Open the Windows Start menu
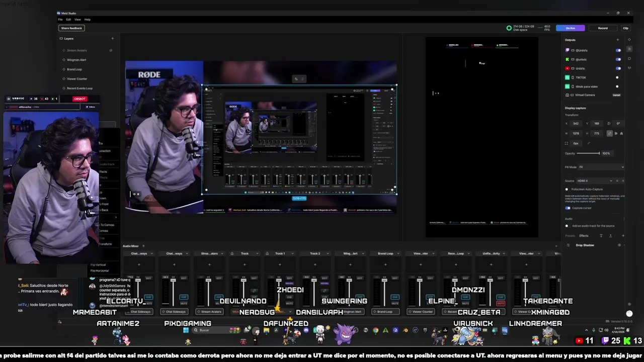The width and height of the screenshot is (644, 362). (x=186, y=330)
